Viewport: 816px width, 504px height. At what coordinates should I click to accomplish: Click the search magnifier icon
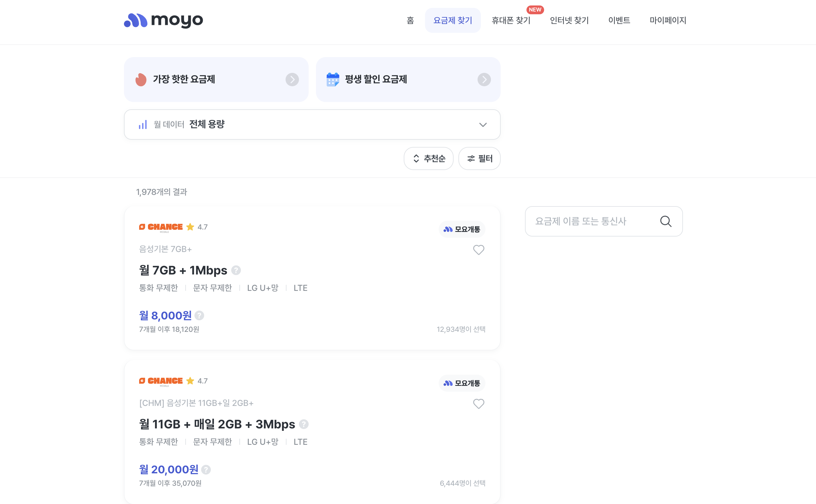[x=666, y=221]
